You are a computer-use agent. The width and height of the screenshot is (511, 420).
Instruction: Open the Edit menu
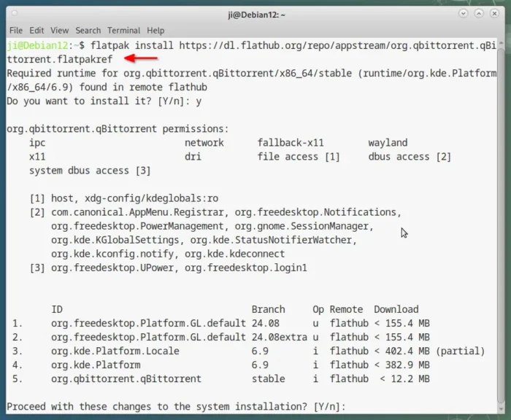click(36, 31)
